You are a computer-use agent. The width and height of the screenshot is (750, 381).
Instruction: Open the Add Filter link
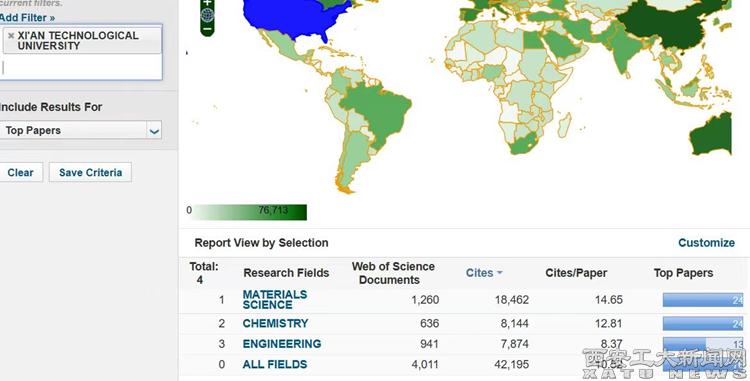(x=27, y=18)
